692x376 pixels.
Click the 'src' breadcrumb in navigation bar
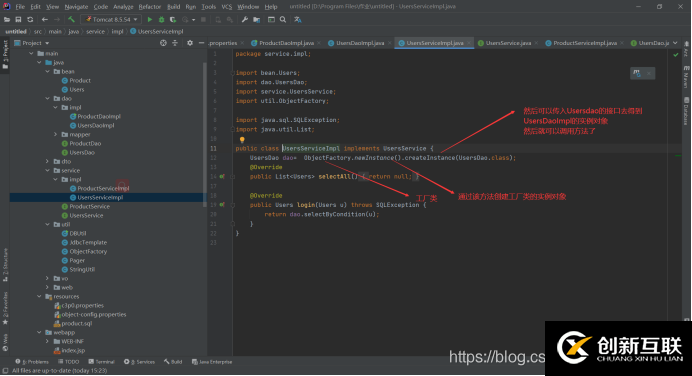pyautogui.click(x=38, y=32)
